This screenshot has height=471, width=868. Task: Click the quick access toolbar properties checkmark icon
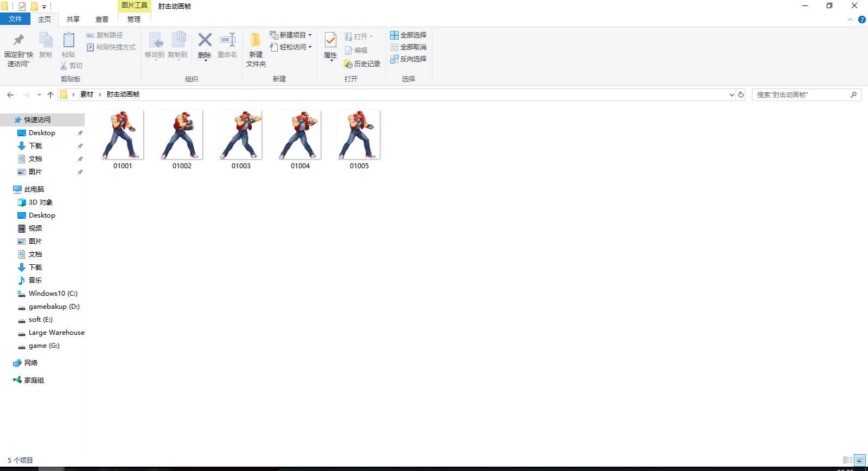[22, 7]
